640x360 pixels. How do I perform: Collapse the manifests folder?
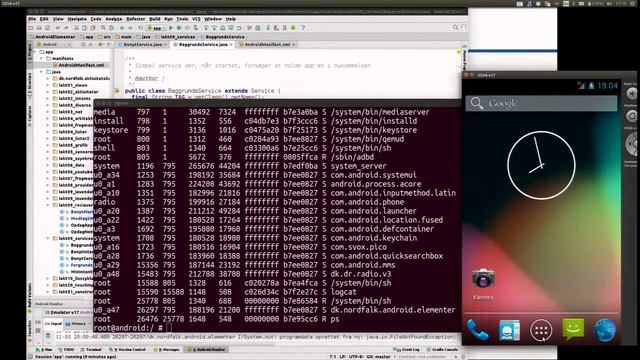click(x=42, y=58)
